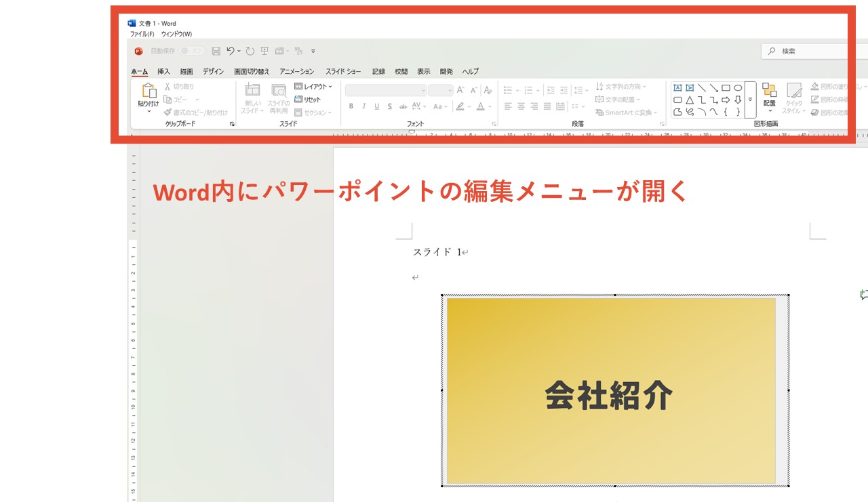The width and height of the screenshot is (868, 502).
Task: Switch to the 描画 tab
Action: [186, 71]
